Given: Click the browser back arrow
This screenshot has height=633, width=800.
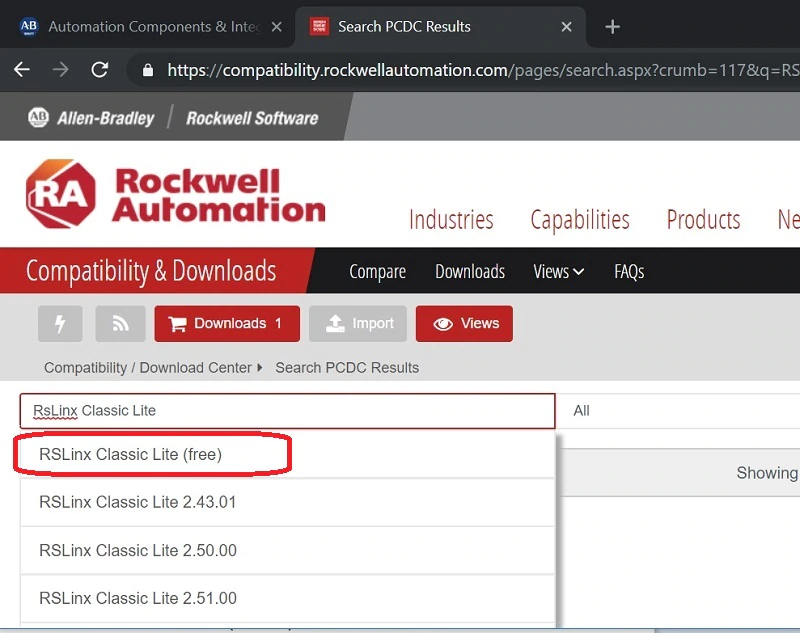Looking at the screenshot, I should pos(21,69).
